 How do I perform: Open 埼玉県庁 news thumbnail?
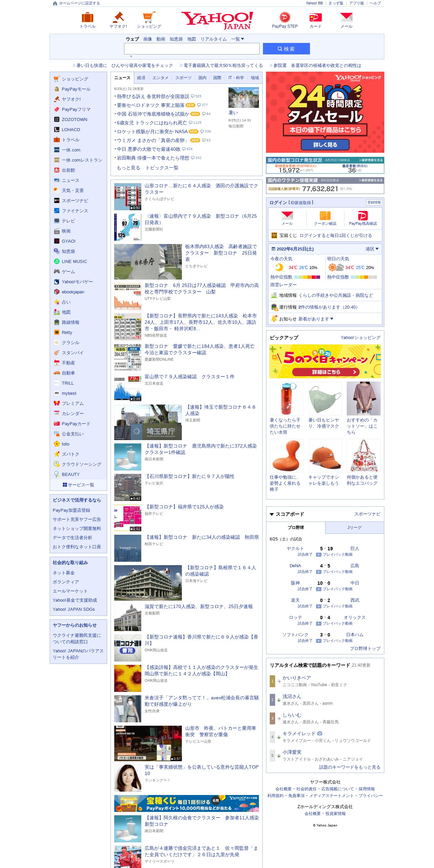148,422
